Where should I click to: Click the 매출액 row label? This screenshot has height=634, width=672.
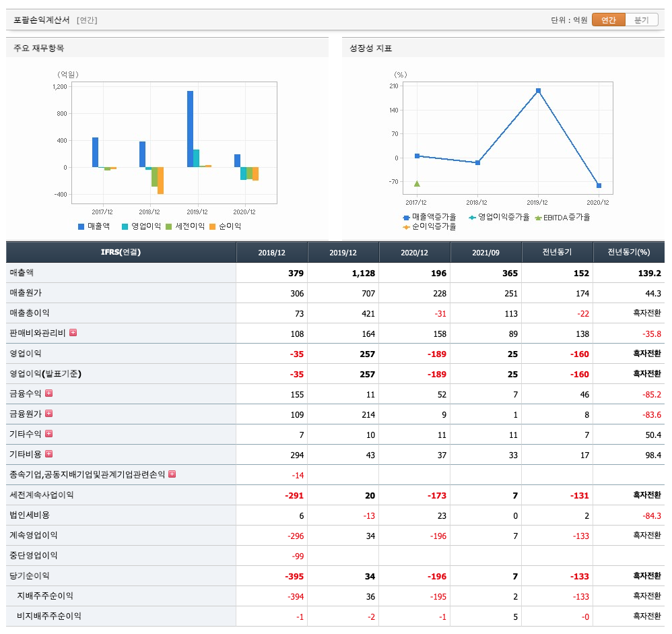pyautogui.click(x=22, y=272)
